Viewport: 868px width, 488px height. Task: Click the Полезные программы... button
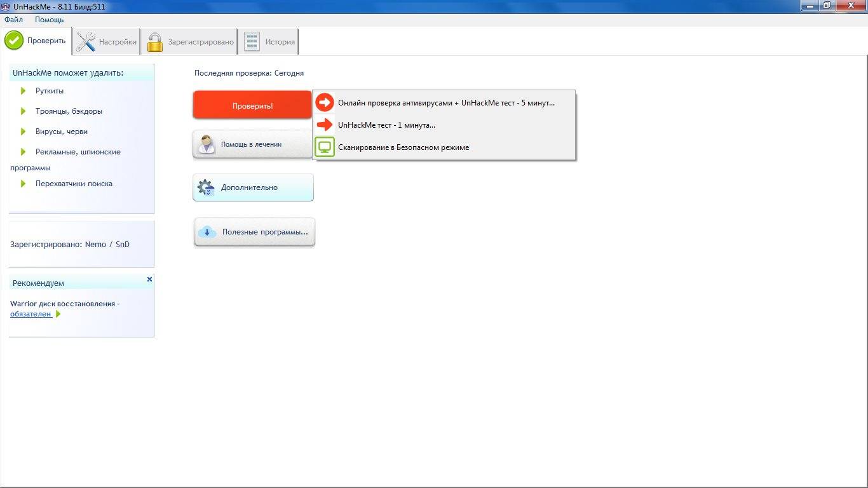pyautogui.click(x=254, y=232)
